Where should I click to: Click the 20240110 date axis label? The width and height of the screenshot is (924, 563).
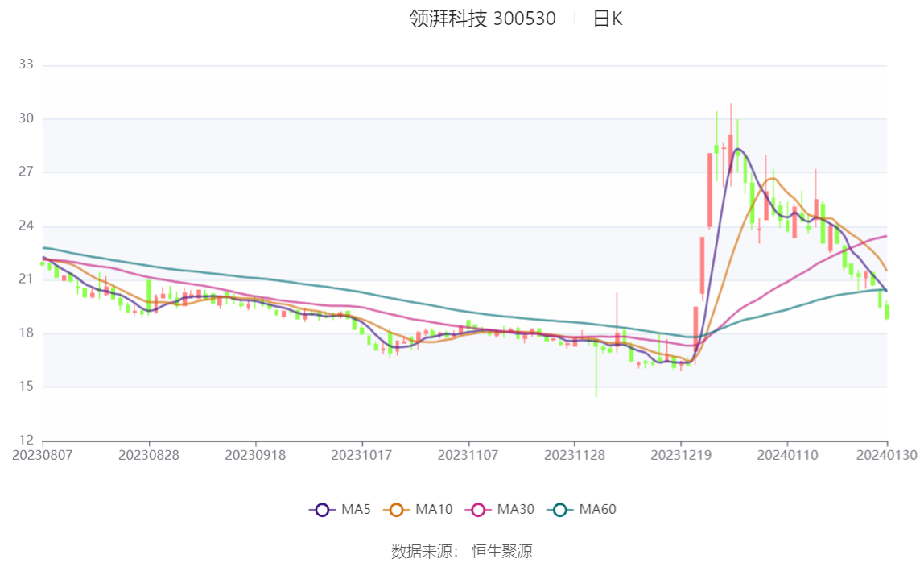pos(787,456)
